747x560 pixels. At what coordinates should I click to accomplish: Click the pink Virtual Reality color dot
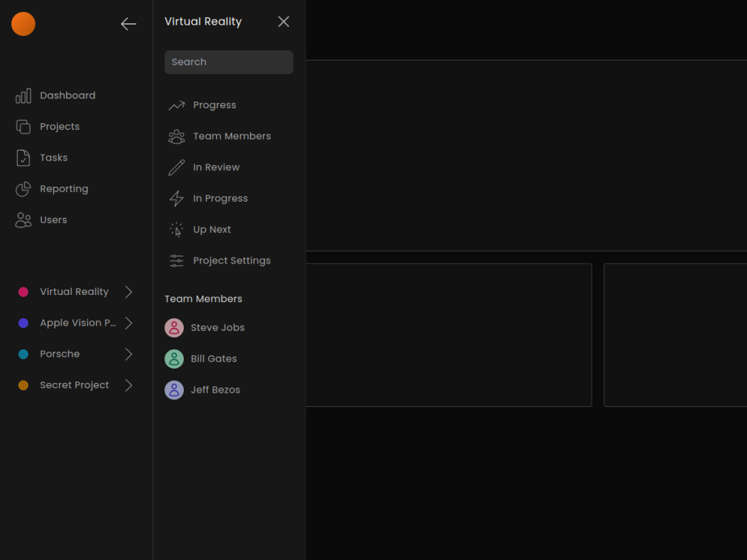click(23, 291)
